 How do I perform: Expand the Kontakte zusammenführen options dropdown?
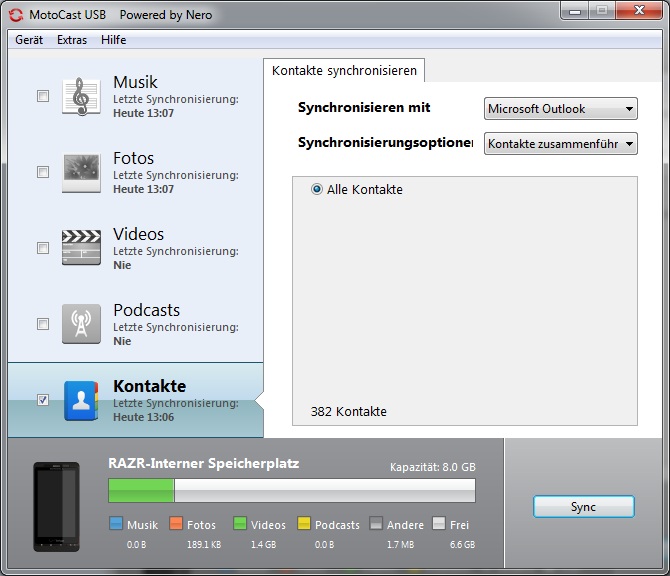point(560,144)
